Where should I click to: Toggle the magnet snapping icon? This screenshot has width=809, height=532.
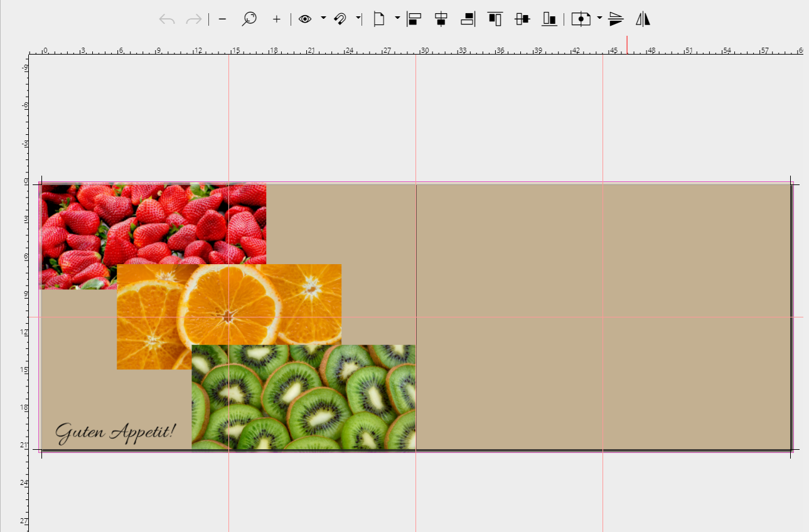point(340,19)
